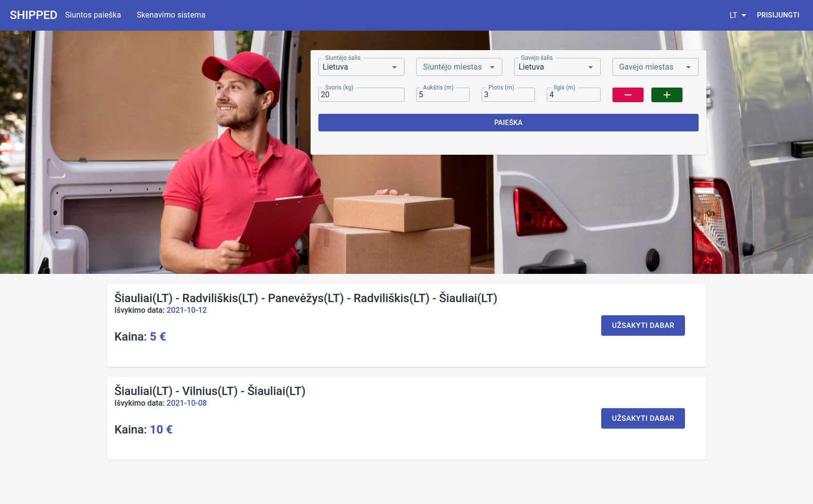
Task: Order the 10 € Vilnius route now
Action: pos(643,418)
